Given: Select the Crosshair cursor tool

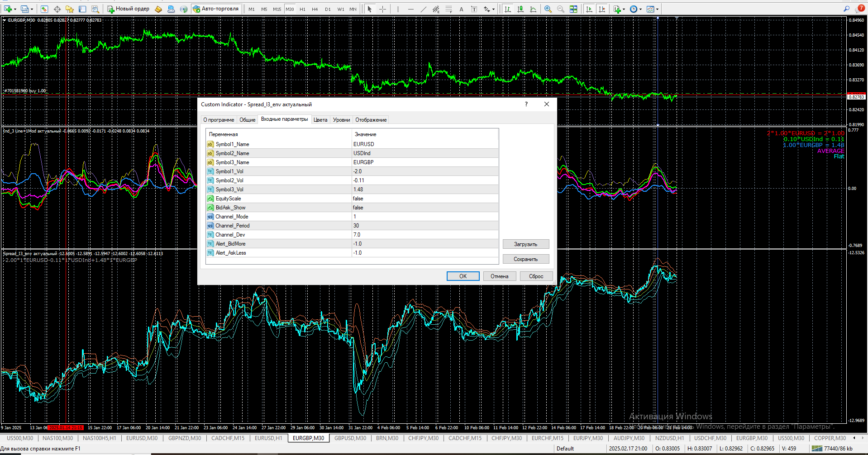Looking at the screenshot, I should pos(382,9).
